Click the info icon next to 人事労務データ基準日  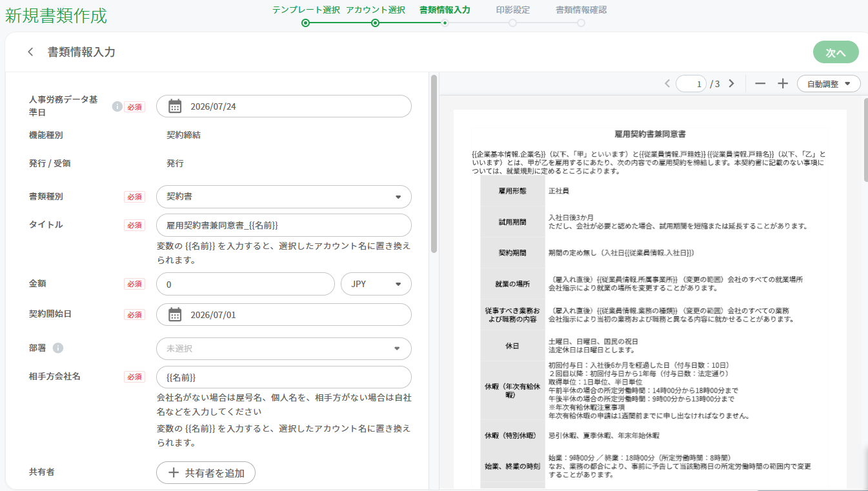pos(117,106)
